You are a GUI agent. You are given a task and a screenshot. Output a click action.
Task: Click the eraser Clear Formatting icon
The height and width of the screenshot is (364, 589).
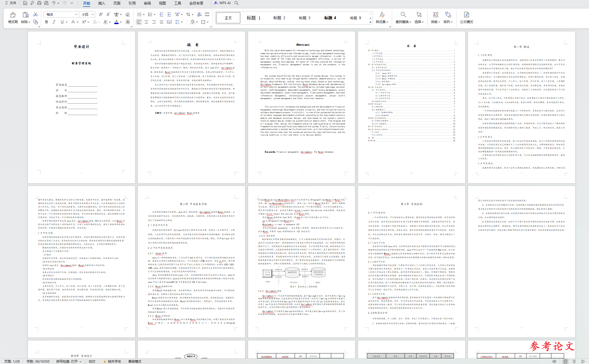[x=128, y=14]
